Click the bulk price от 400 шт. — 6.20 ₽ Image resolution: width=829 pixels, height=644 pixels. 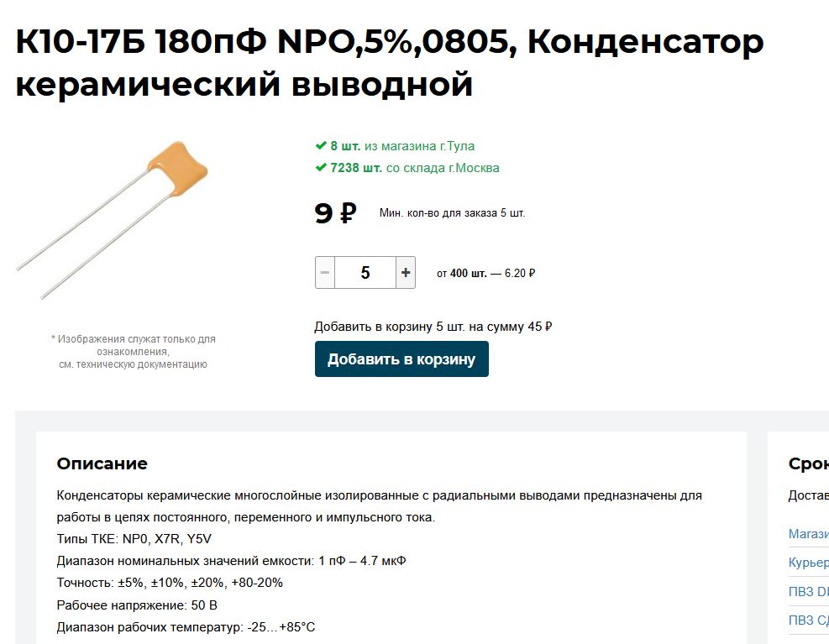point(485,274)
